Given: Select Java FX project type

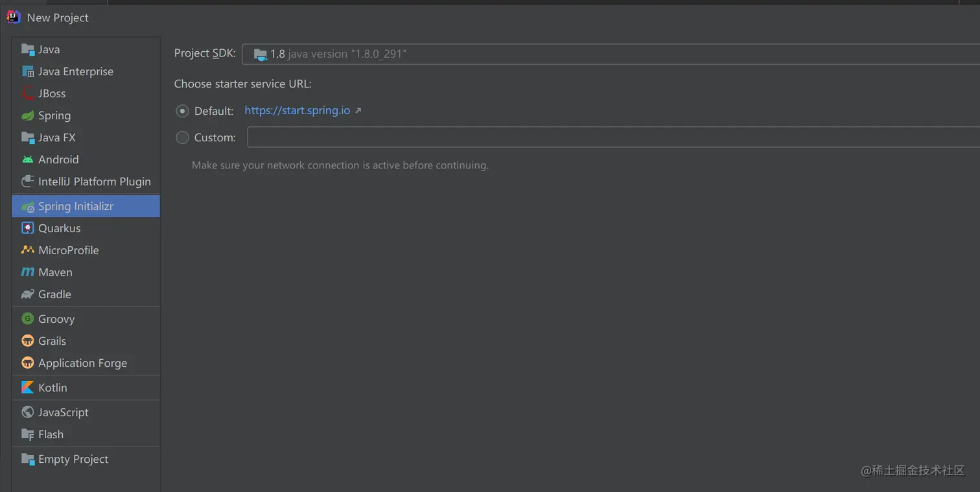Looking at the screenshot, I should click(x=86, y=137).
